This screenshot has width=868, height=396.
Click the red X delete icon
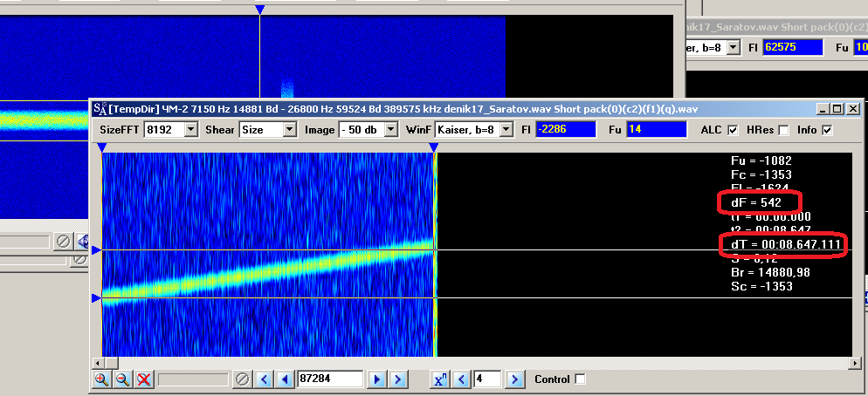point(144,379)
